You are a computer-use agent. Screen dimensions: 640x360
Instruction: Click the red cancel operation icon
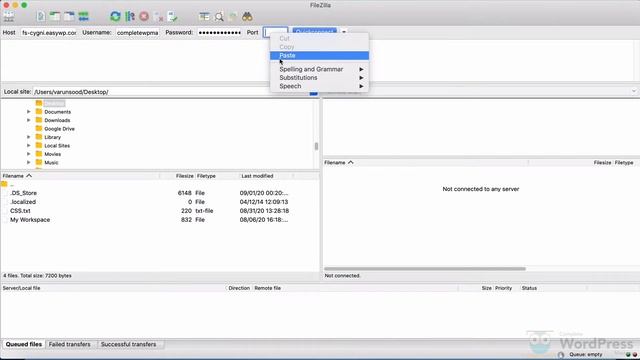click(144, 16)
